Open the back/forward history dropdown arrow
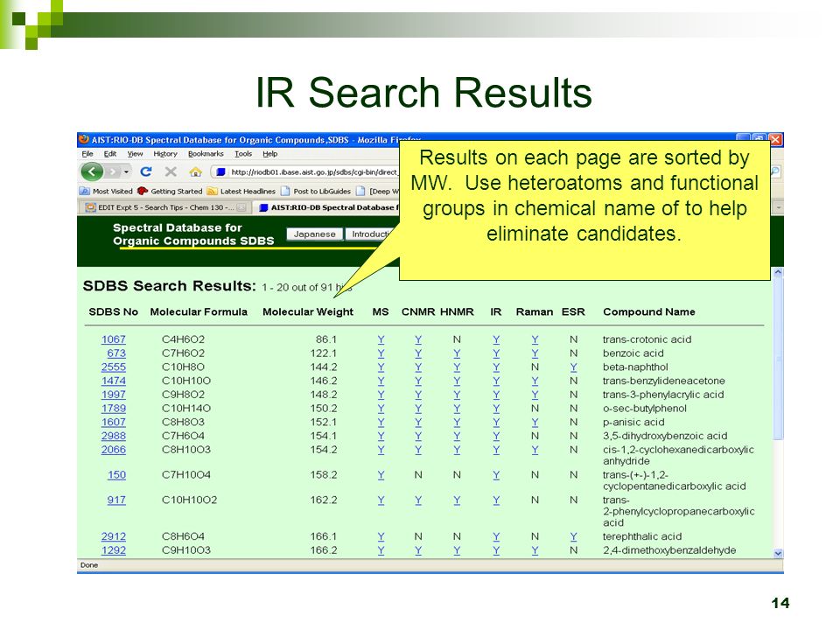The width and height of the screenshot is (840, 630). coord(126,172)
